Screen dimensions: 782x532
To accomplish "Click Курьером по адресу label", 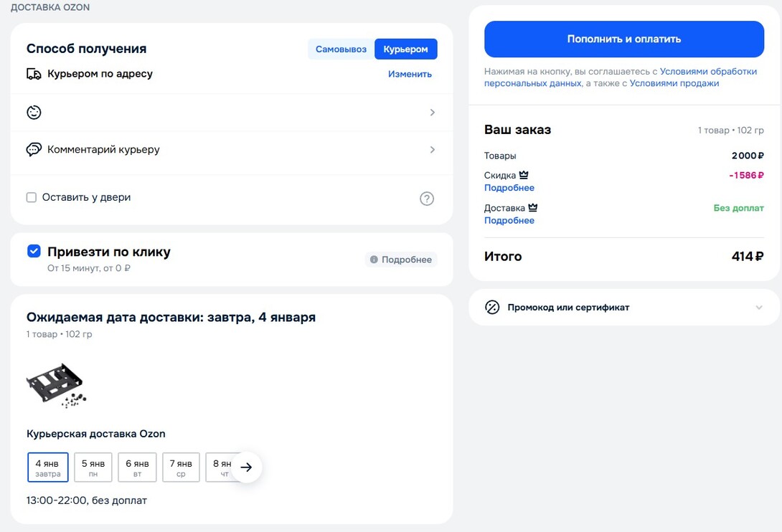I will click(x=100, y=74).
